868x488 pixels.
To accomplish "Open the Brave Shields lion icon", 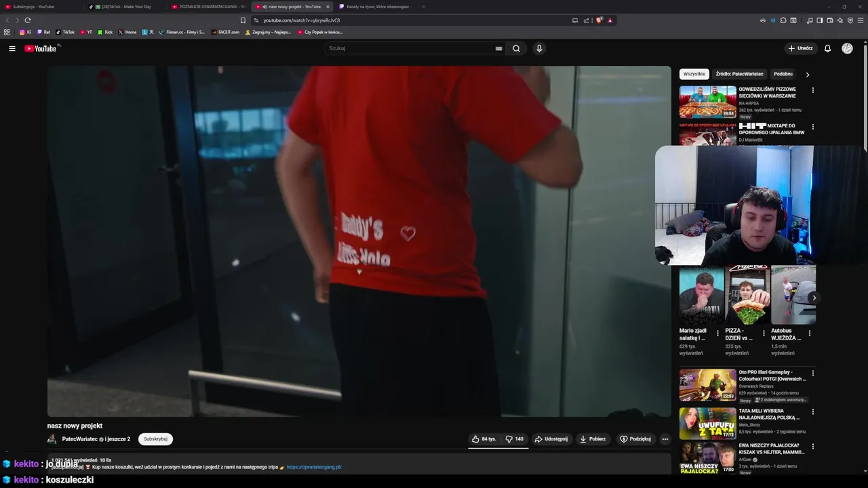I will (x=599, y=20).
